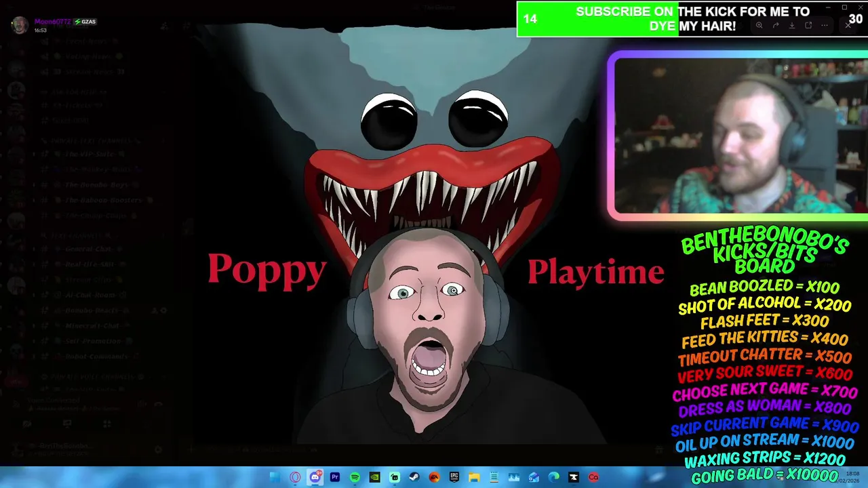The width and height of the screenshot is (868, 488).
Task: Open the red Ca app in the taskbar
Action: tap(593, 477)
